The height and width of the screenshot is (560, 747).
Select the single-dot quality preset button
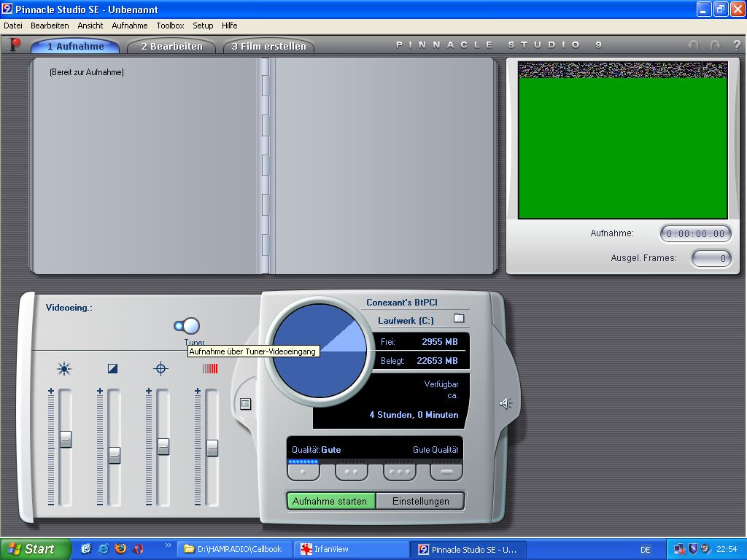coord(303,472)
